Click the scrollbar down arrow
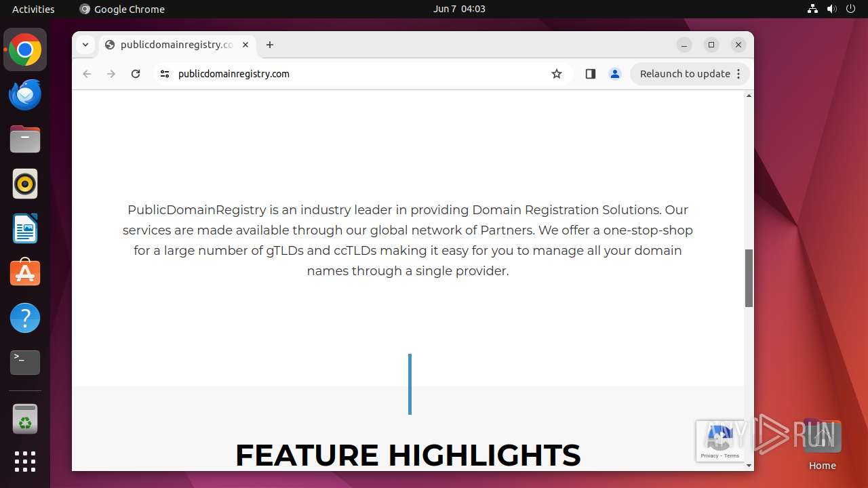 click(x=749, y=466)
